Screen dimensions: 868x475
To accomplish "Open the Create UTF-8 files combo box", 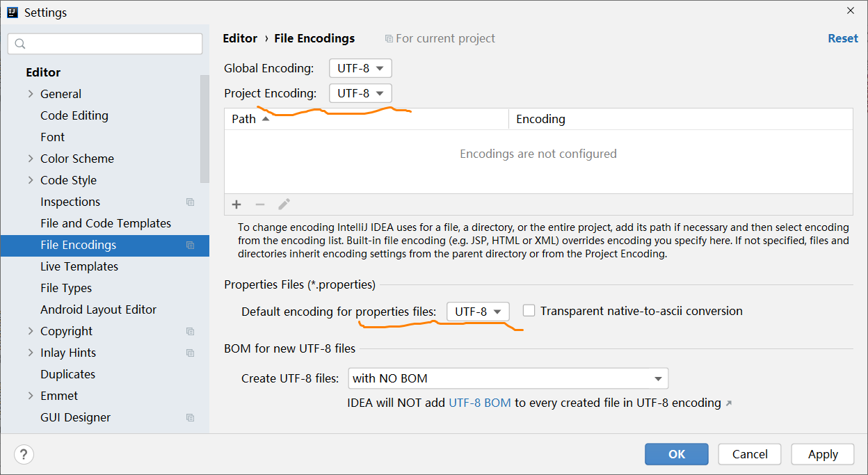I will [508, 378].
